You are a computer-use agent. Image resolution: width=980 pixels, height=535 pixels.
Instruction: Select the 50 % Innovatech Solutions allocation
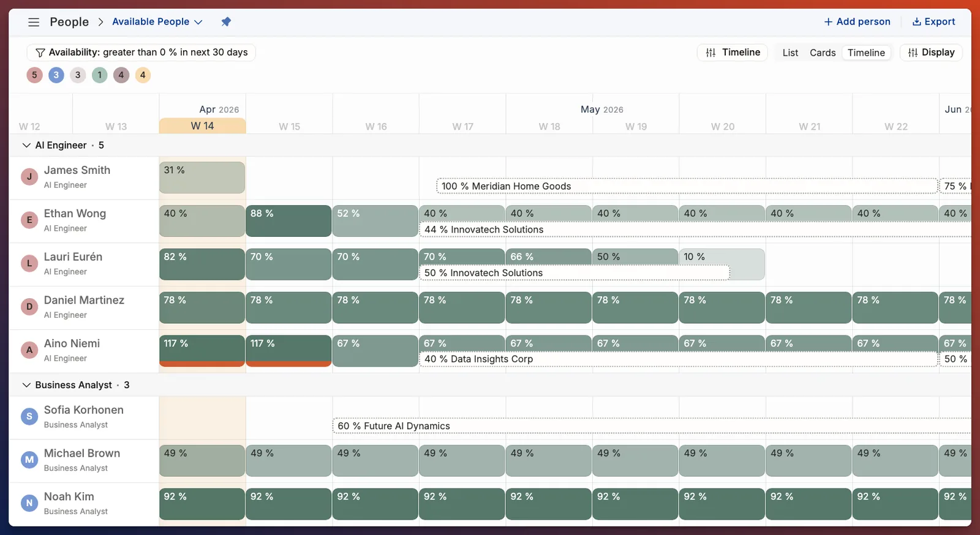[575, 273]
